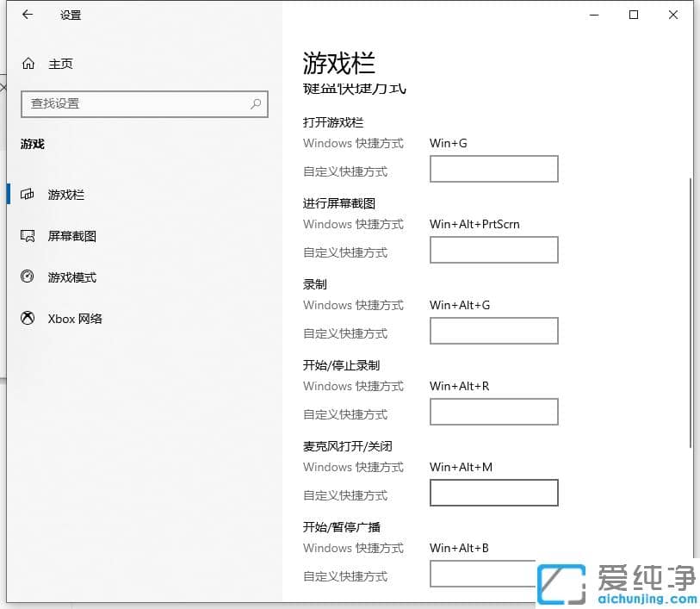This screenshot has width=700, height=609.
Task: Click shortcut field for 进行屏幕截图
Action: [x=493, y=250]
